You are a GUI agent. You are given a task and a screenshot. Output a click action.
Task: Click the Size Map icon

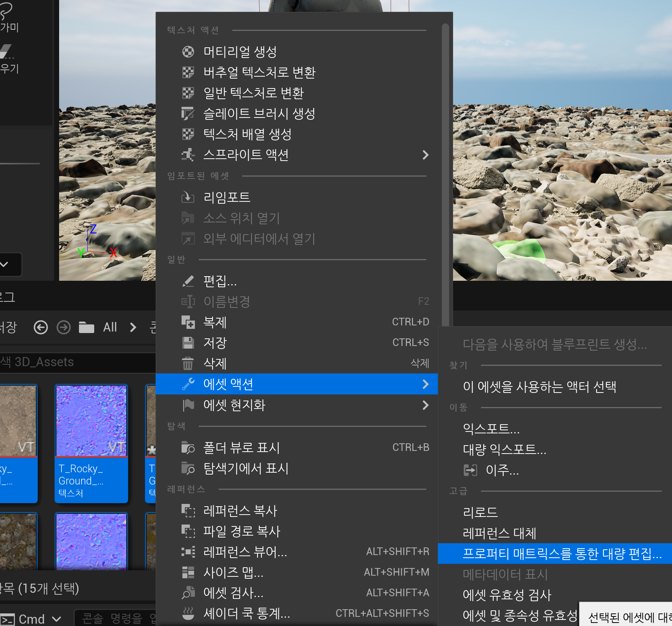[188, 573]
